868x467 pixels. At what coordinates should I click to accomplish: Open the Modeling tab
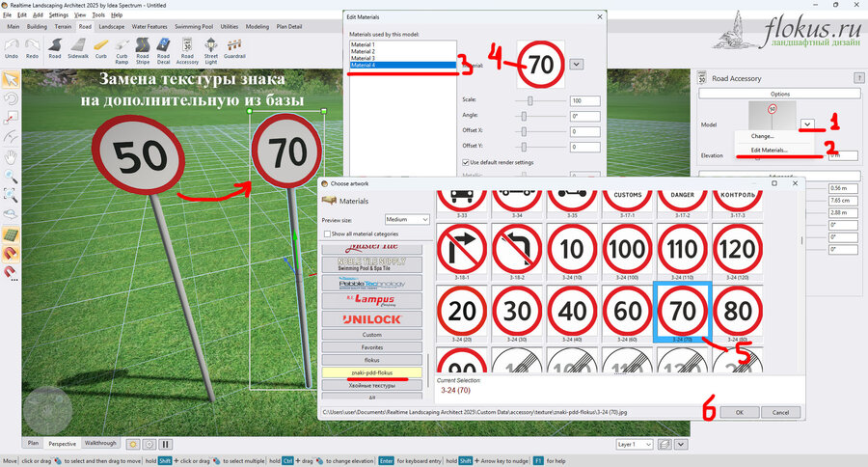pyautogui.click(x=257, y=26)
